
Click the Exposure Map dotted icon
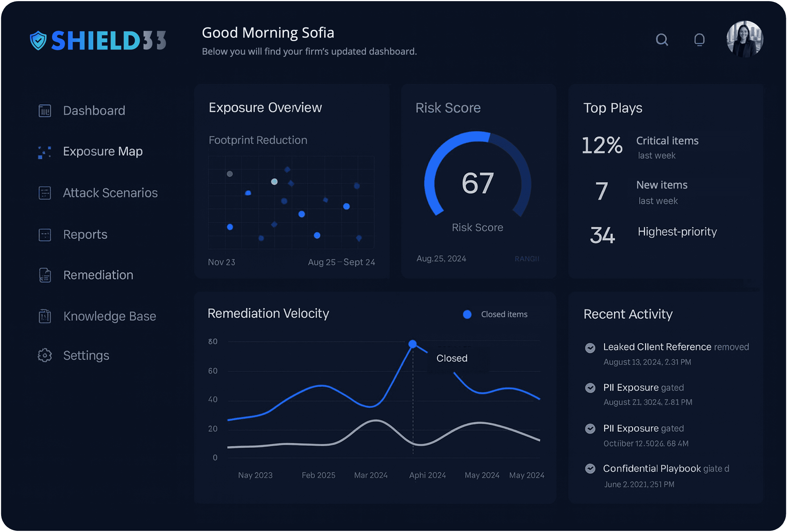pos(45,152)
